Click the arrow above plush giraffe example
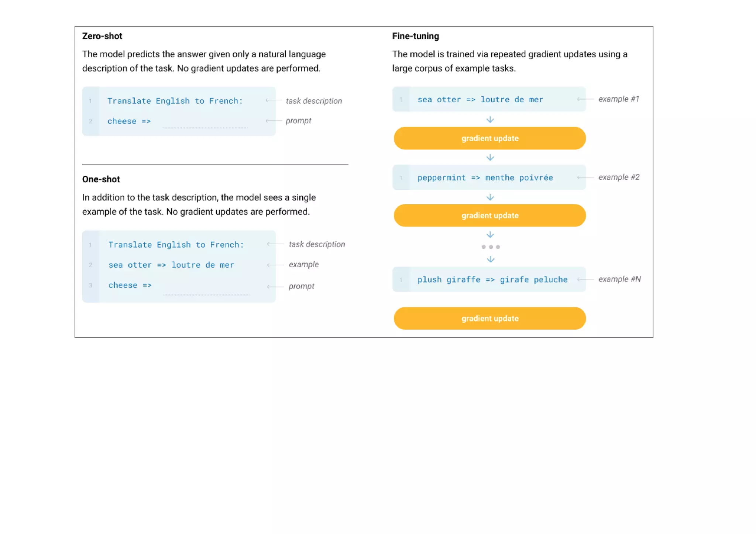The width and height of the screenshot is (756, 534). 490,259
